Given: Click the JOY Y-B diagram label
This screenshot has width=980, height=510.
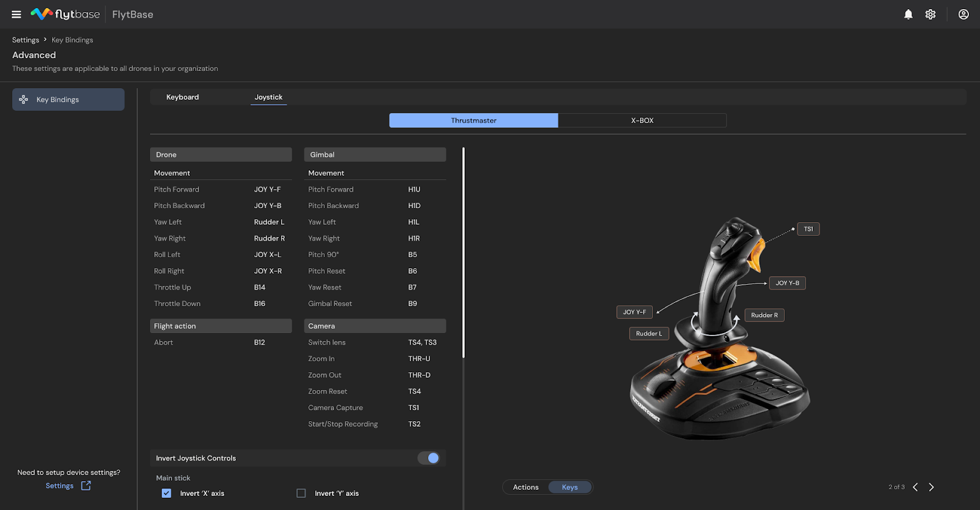Looking at the screenshot, I should pos(787,283).
